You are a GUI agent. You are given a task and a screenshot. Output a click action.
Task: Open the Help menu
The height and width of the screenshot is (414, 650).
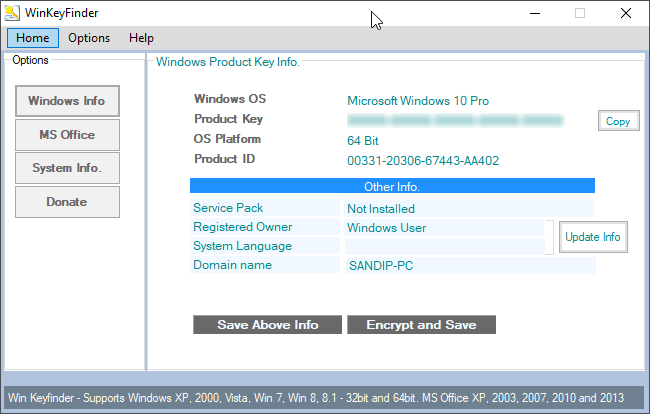(141, 38)
